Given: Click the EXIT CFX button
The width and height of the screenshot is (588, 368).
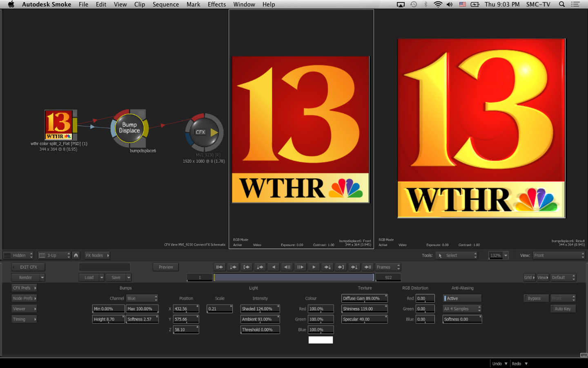Looking at the screenshot, I should point(28,267).
